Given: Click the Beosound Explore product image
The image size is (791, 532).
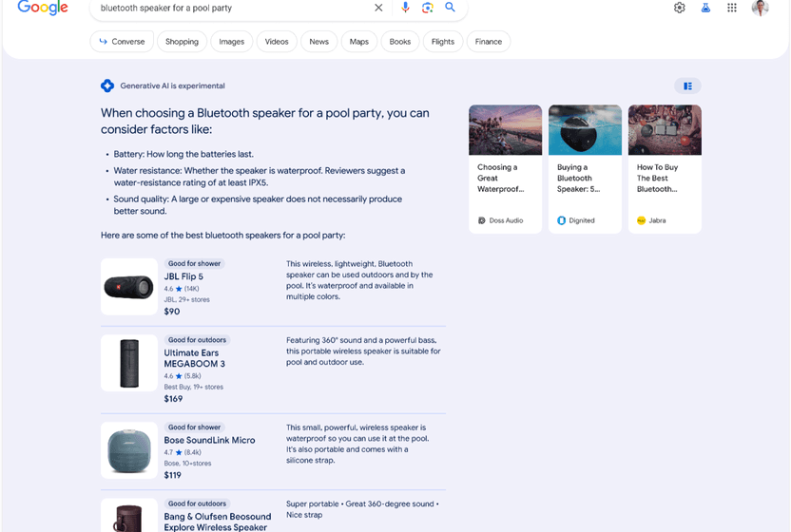Looking at the screenshot, I should pyautogui.click(x=129, y=515).
